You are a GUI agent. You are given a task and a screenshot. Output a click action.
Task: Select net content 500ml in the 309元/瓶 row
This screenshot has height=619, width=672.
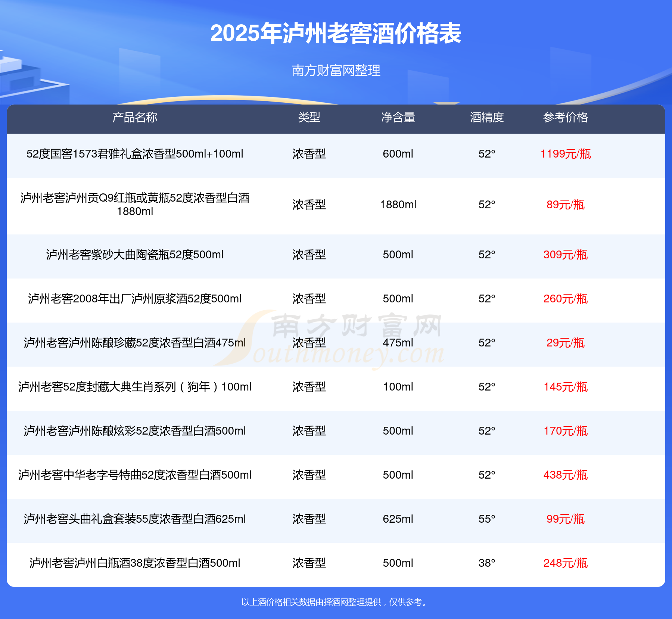398,255
